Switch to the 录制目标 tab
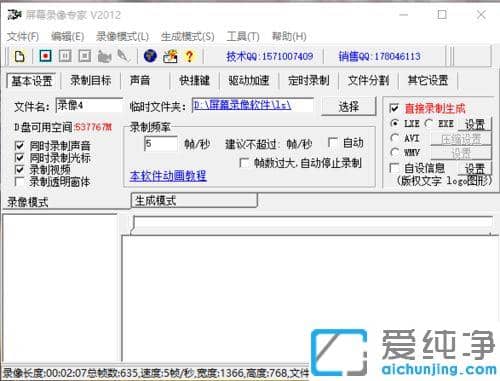 [x=91, y=80]
